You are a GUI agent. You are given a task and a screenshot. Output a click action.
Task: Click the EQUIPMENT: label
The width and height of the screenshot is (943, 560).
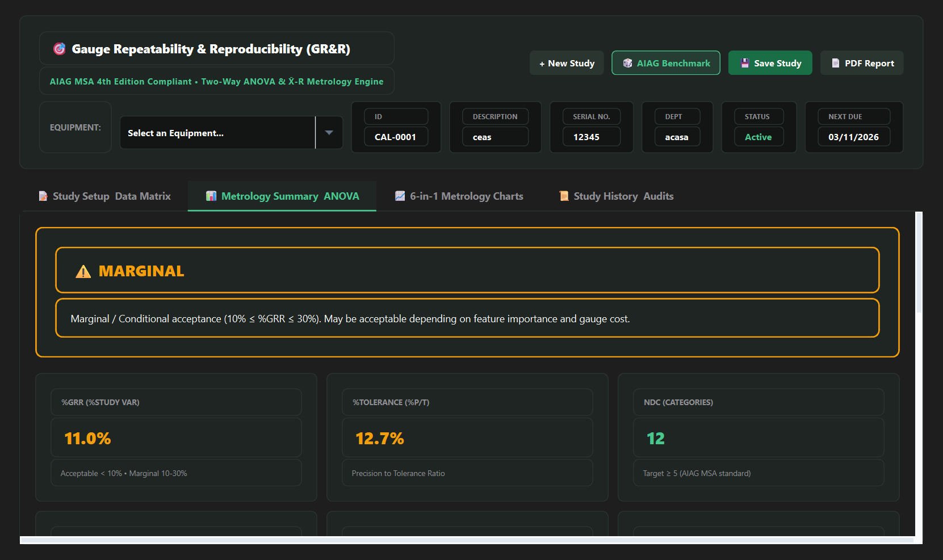[76, 127]
